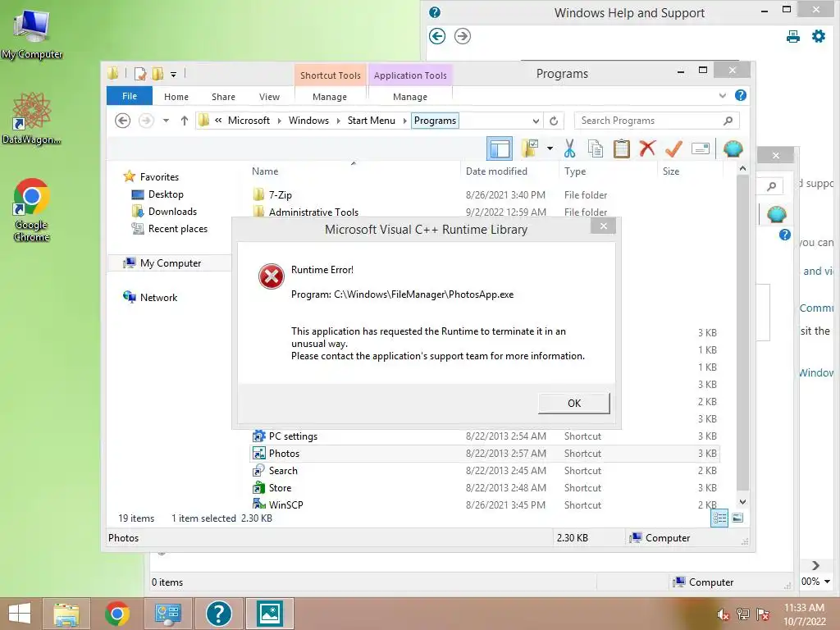Refresh the Programs folder
This screenshot has width=840, height=630.
[554, 121]
